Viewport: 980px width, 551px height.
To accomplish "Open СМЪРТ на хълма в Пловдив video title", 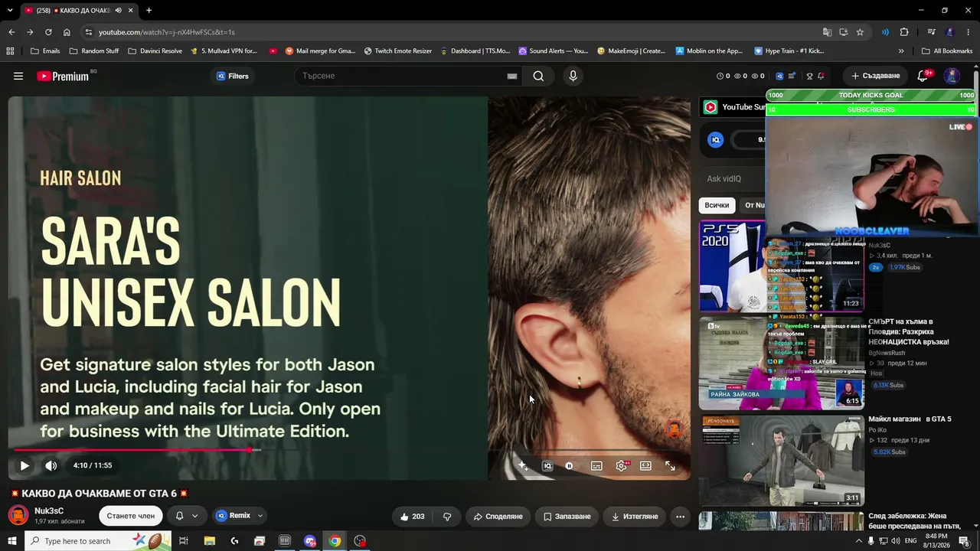I will [909, 332].
